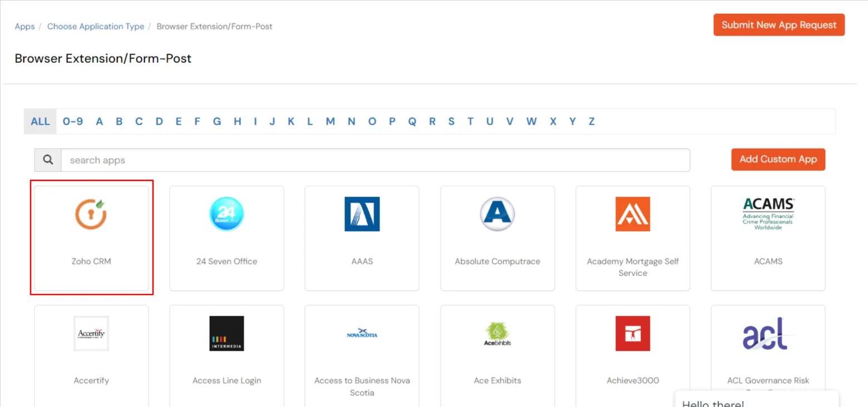Click the Submit New App Request button
Image resolution: width=868 pixels, height=407 pixels.
(x=778, y=24)
